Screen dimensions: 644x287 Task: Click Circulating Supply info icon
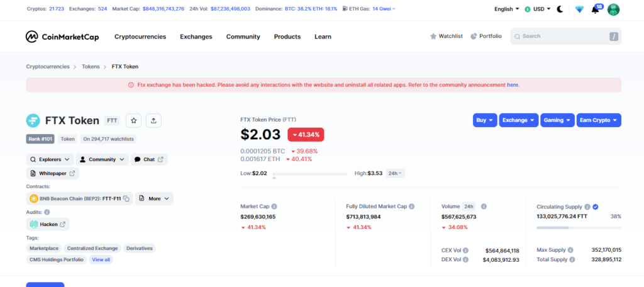[587, 206]
